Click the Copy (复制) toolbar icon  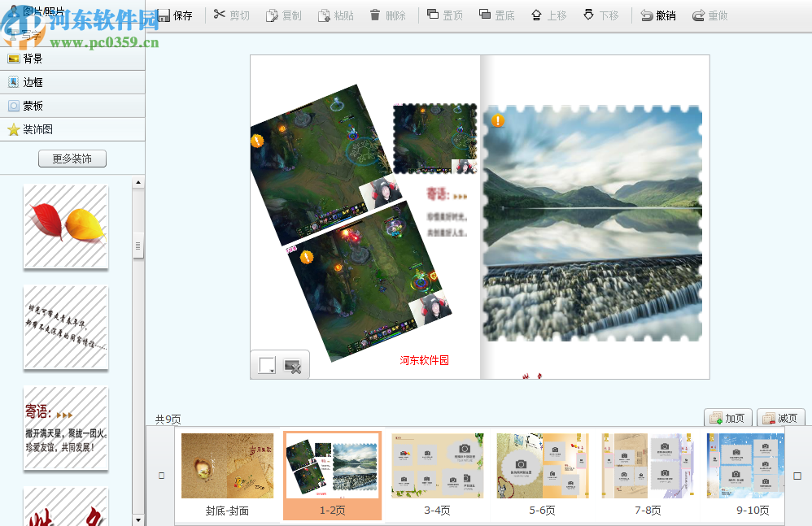tap(272, 15)
